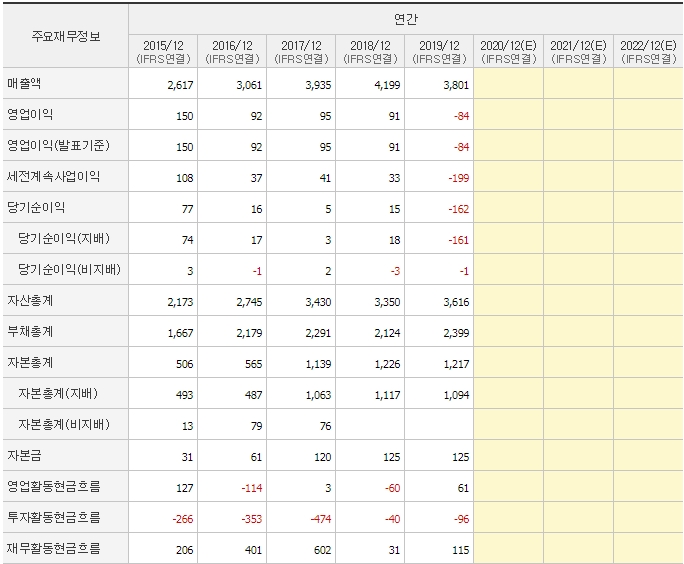The image size is (684, 564).
Task: Select the 연간 header cell
Action: tap(406, 19)
